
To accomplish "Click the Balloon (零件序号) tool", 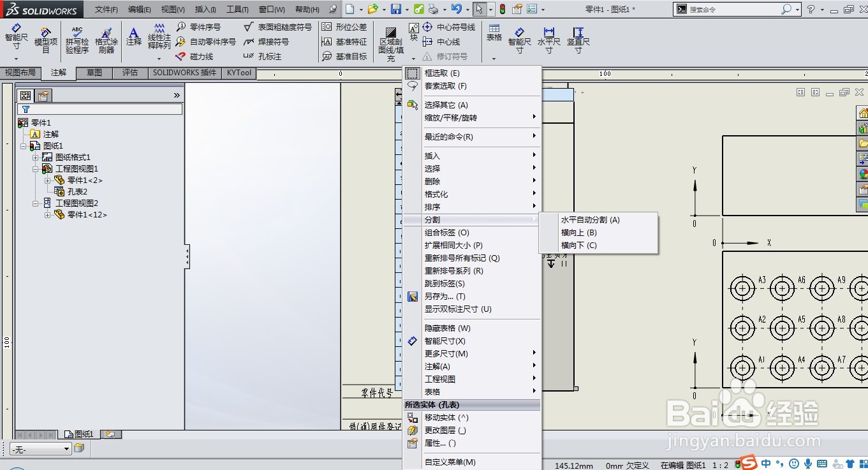I will pyautogui.click(x=198, y=27).
